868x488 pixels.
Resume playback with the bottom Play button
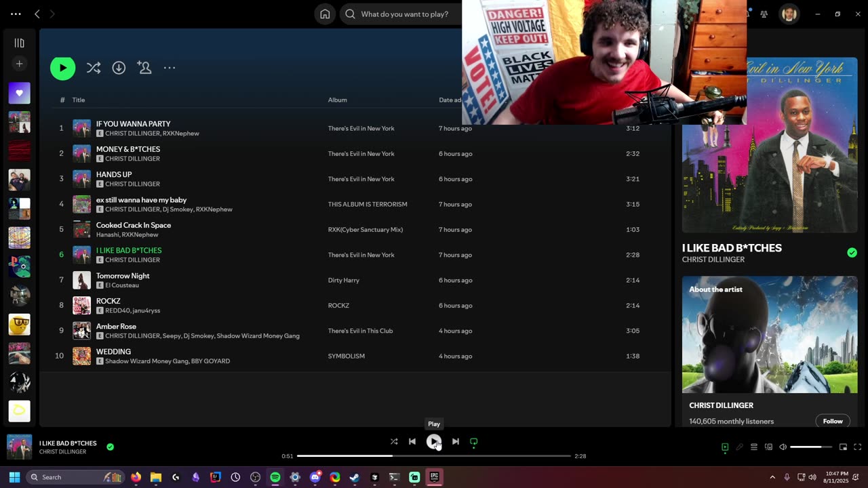pyautogui.click(x=433, y=441)
